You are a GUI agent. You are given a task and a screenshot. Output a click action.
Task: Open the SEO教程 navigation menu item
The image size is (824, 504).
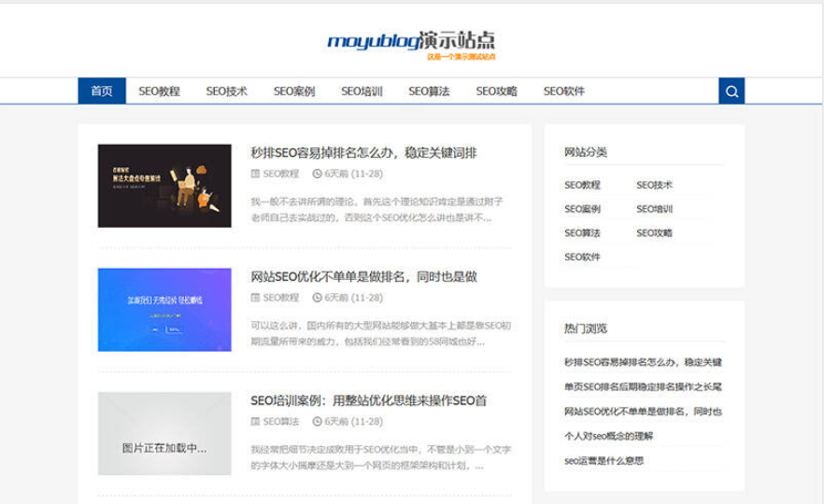tap(159, 91)
